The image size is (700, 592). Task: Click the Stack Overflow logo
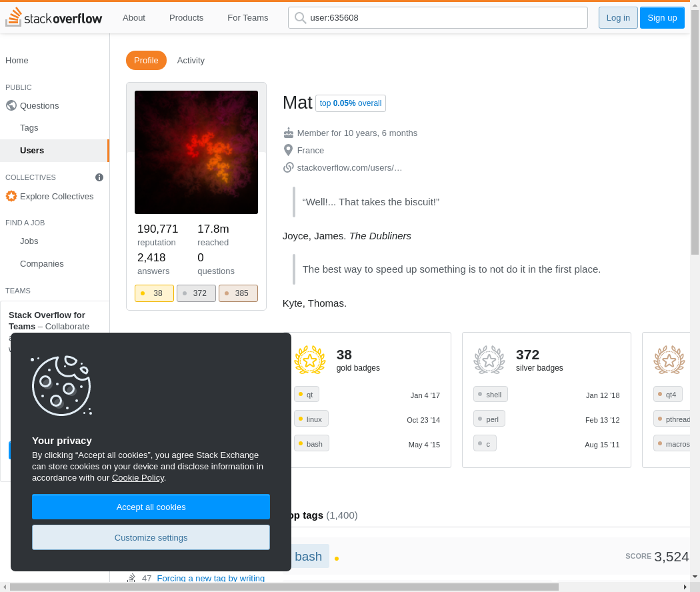(x=54, y=18)
